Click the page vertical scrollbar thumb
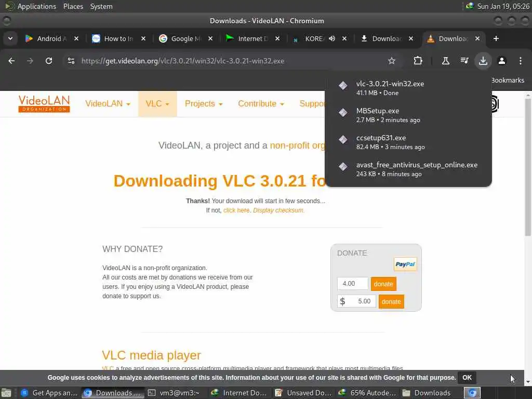Image resolution: width=532 pixels, height=399 pixels. coord(528,166)
